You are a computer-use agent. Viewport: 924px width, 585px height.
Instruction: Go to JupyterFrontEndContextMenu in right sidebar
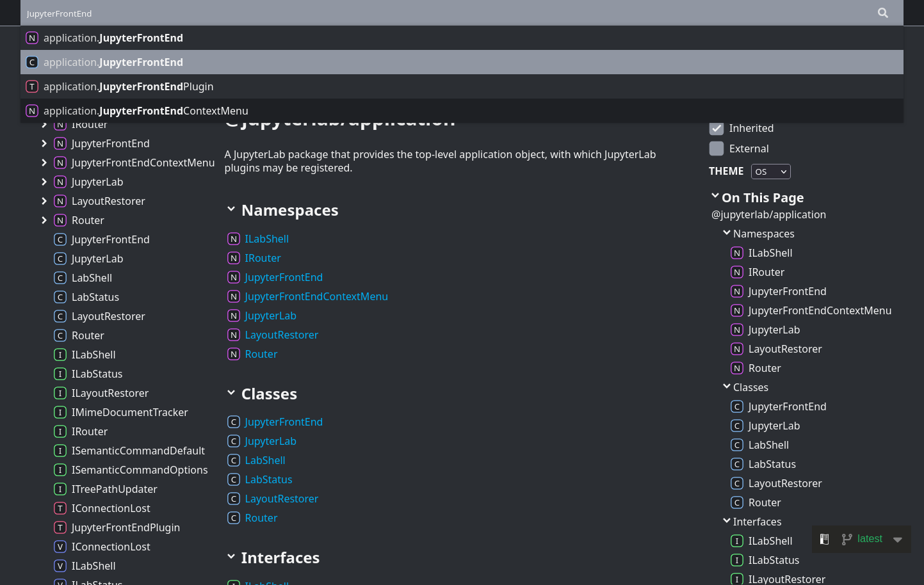click(x=820, y=310)
